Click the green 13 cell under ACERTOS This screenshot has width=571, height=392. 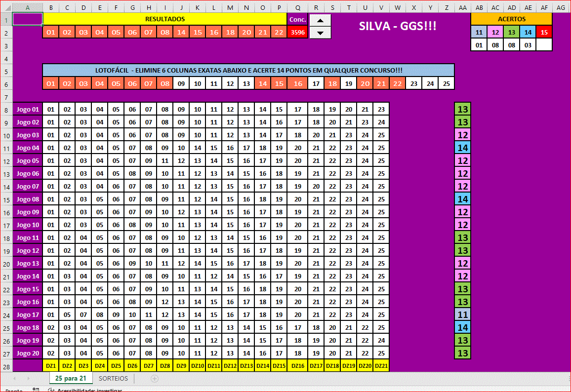click(511, 32)
